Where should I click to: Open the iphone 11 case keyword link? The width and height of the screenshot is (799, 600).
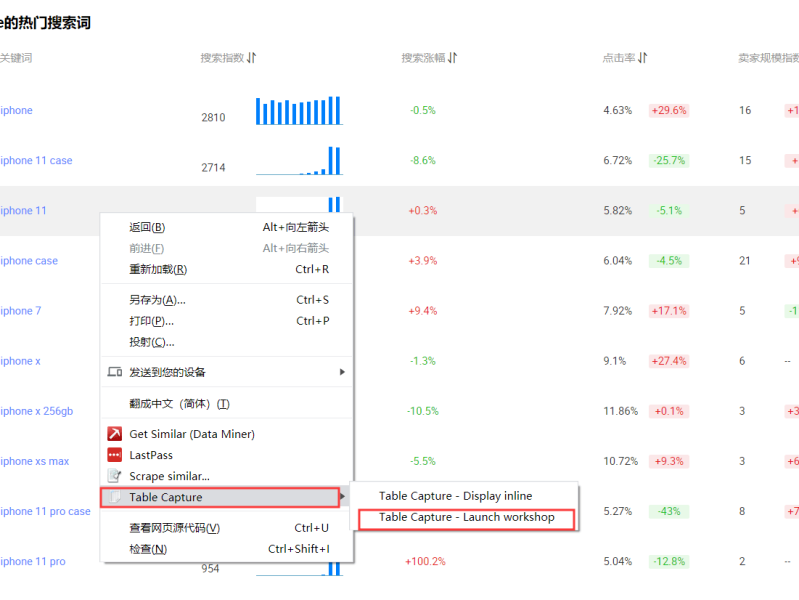[x=36, y=161]
